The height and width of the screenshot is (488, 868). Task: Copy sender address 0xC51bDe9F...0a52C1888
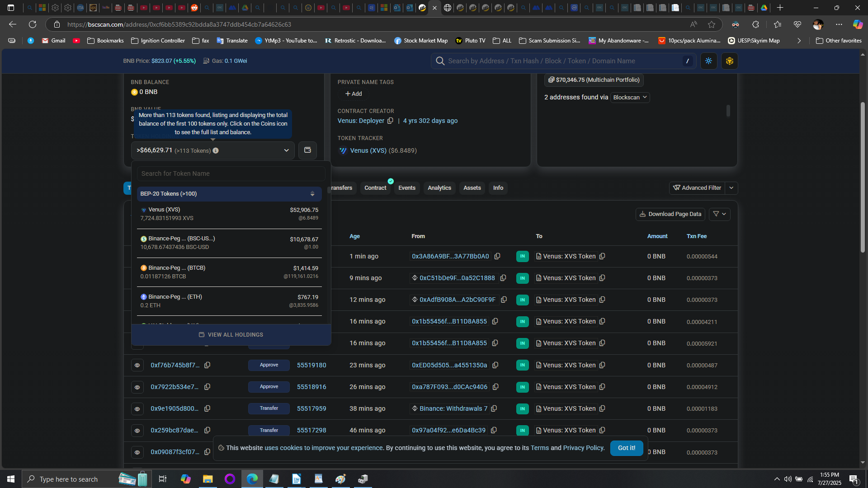click(x=503, y=278)
